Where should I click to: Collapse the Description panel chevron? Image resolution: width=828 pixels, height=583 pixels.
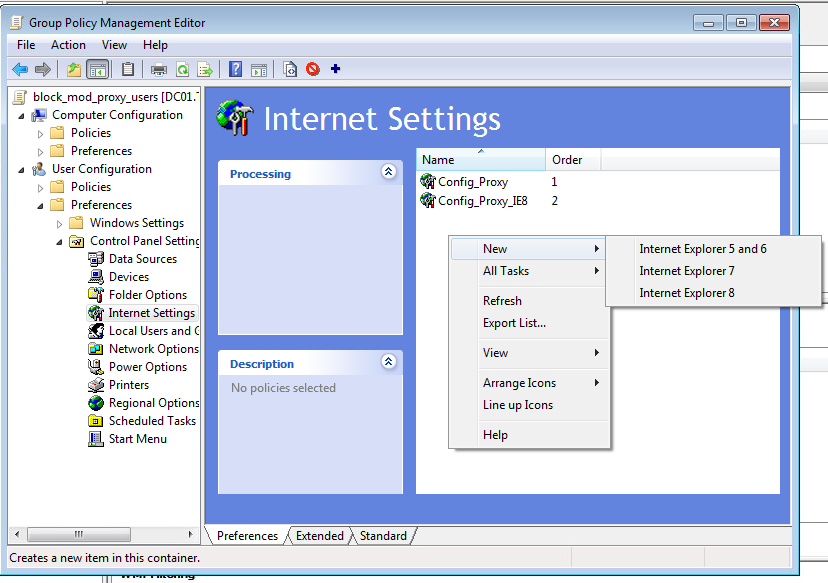389,362
